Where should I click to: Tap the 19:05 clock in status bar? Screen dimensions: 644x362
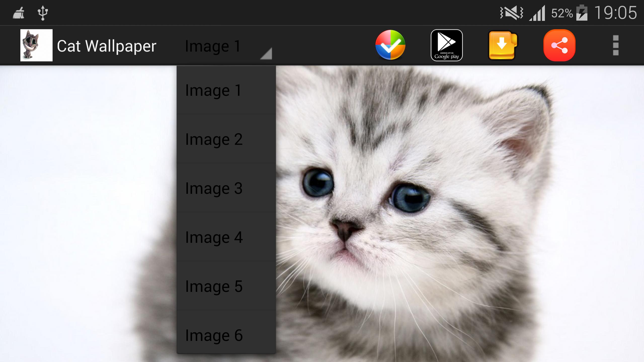(x=616, y=13)
